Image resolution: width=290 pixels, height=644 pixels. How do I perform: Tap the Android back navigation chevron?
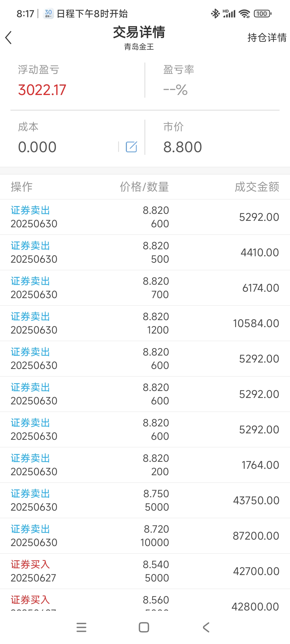point(206,627)
